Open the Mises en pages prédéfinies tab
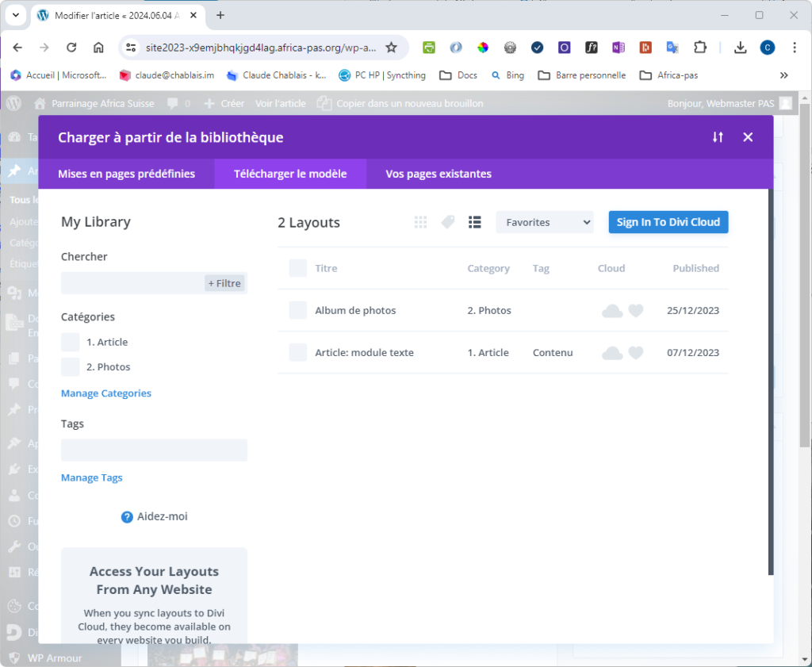 [126, 174]
